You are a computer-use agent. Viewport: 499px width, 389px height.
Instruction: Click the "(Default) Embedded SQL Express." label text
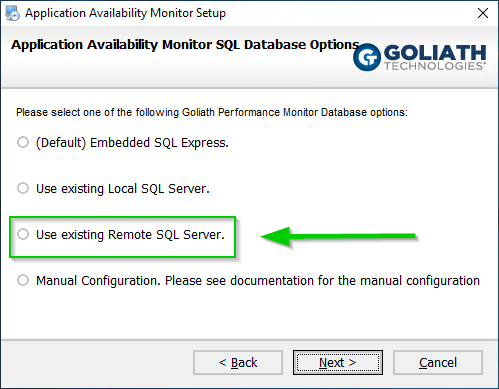[x=132, y=143]
